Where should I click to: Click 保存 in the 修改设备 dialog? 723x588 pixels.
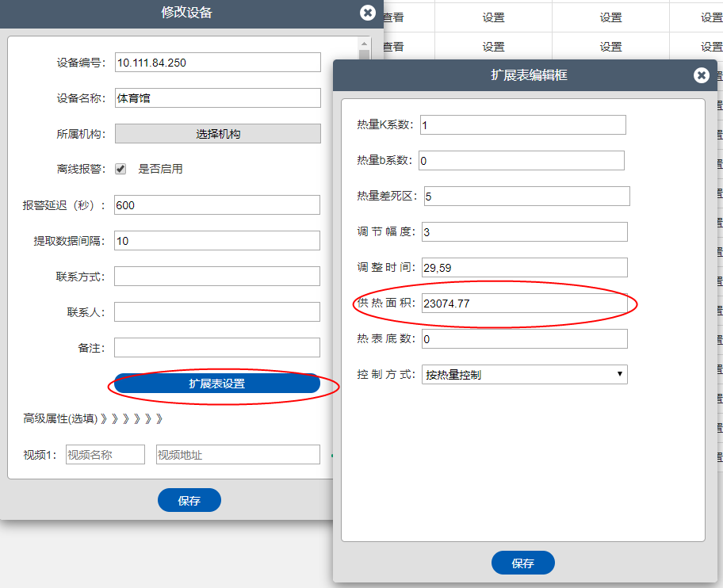[189, 499]
